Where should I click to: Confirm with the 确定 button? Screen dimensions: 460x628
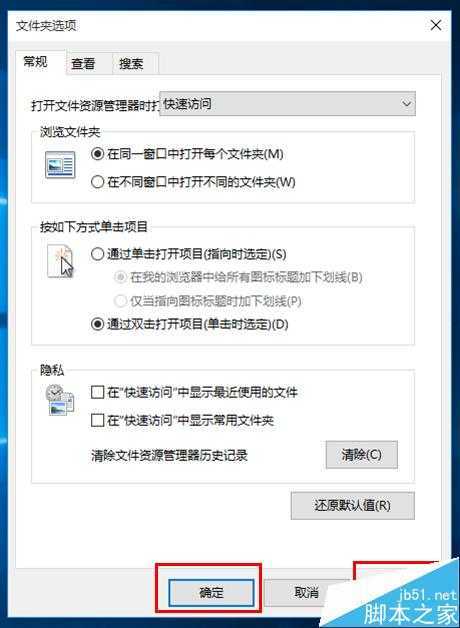(211, 592)
